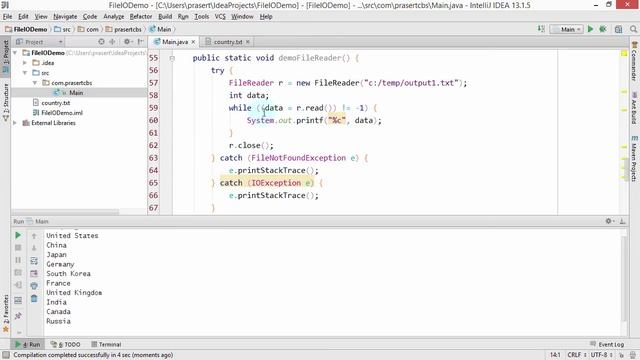This screenshot has width=640, height=360.
Task: Move down the stack trace arrow
Action: coord(34,248)
